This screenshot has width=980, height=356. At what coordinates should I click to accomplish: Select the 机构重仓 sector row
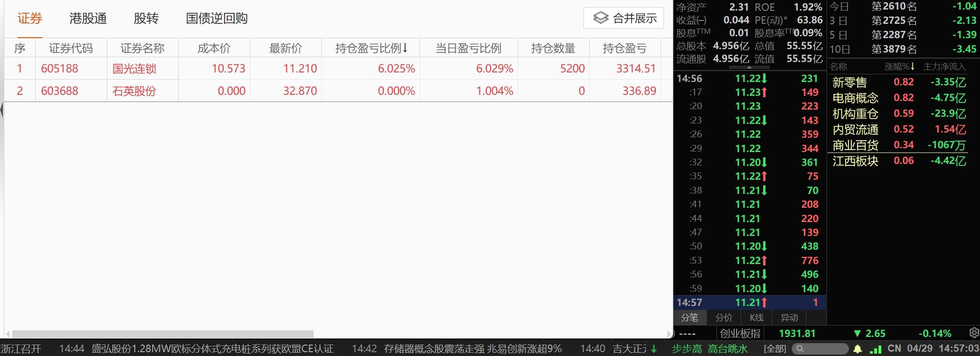point(899,113)
